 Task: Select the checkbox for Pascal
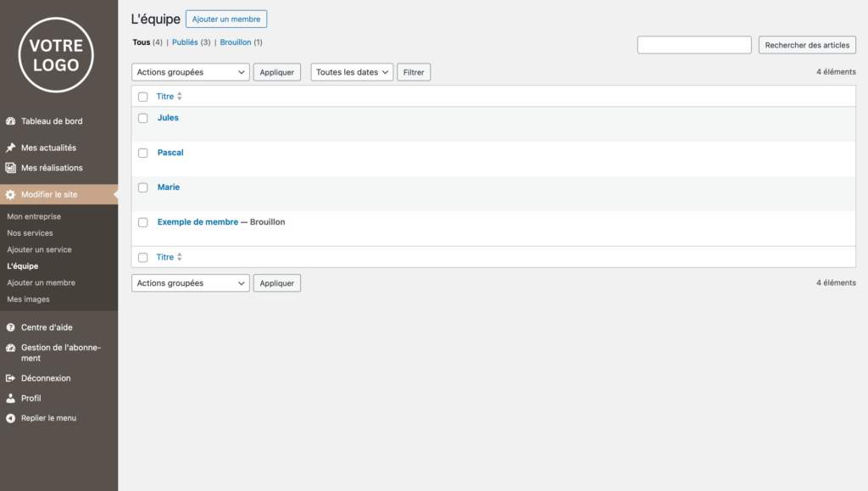143,153
